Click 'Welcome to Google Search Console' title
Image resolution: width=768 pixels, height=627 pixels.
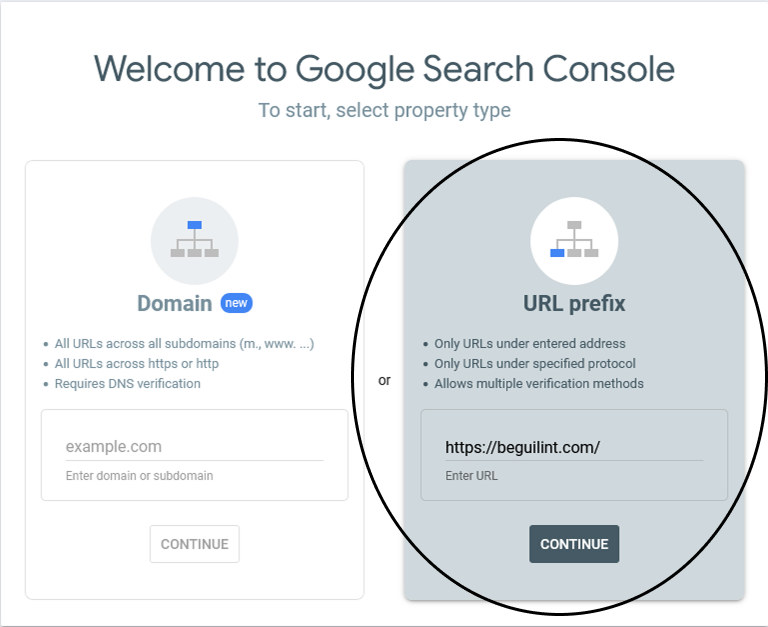click(384, 69)
